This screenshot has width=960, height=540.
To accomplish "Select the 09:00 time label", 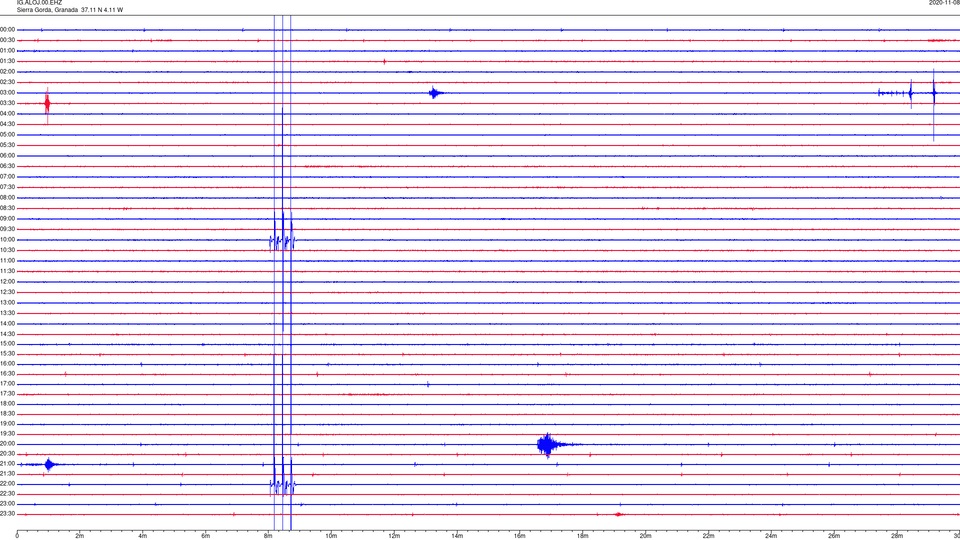I will coord(7,219).
